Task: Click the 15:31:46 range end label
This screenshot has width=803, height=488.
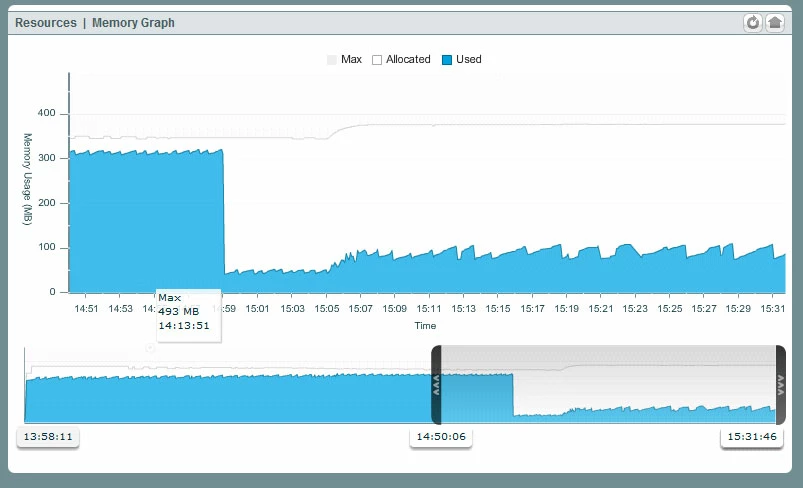Action: pyautogui.click(x=752, y=437)
